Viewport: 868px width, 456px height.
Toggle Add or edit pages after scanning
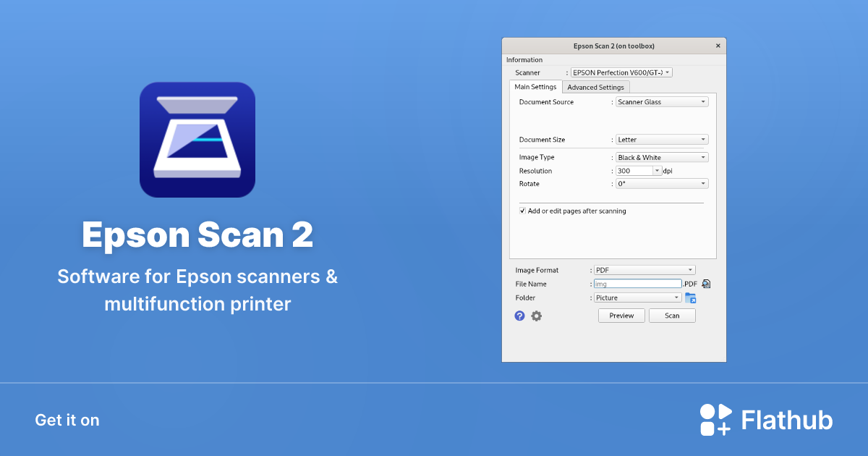click(522, 210)
